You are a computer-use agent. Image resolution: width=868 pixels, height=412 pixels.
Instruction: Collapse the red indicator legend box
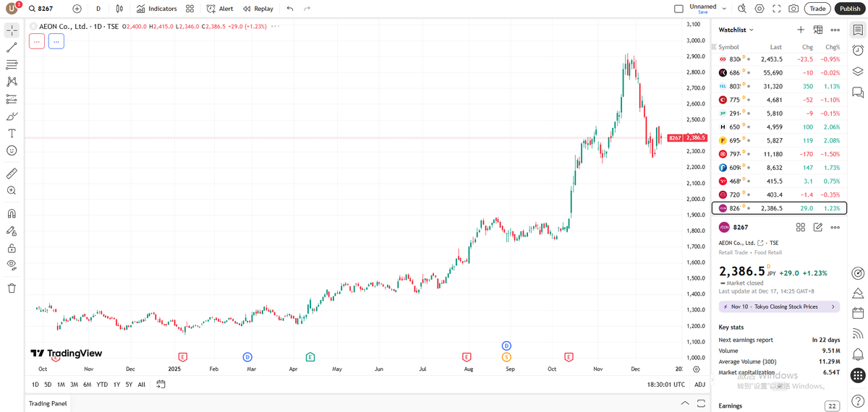click(37, 41)
